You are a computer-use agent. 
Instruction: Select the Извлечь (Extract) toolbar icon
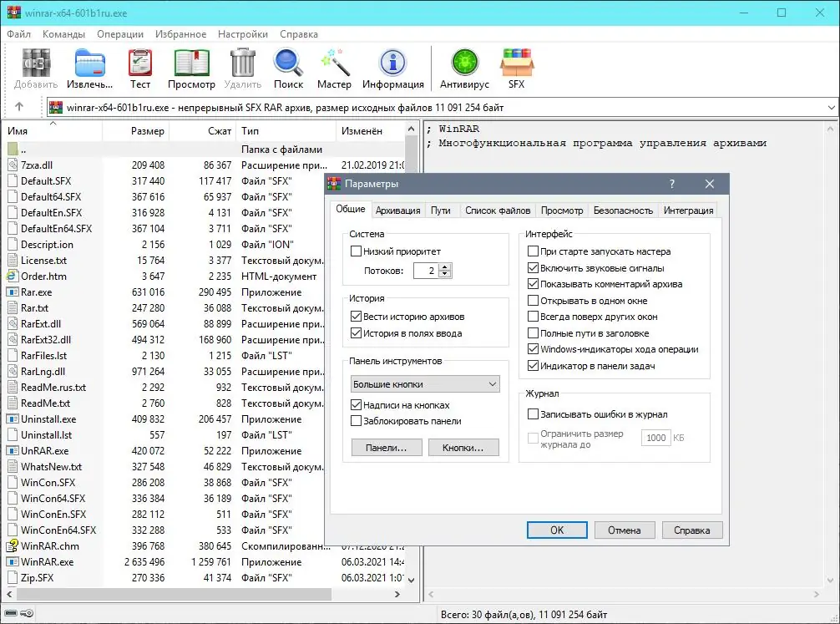pyautogui.click(x=89, y=67)
